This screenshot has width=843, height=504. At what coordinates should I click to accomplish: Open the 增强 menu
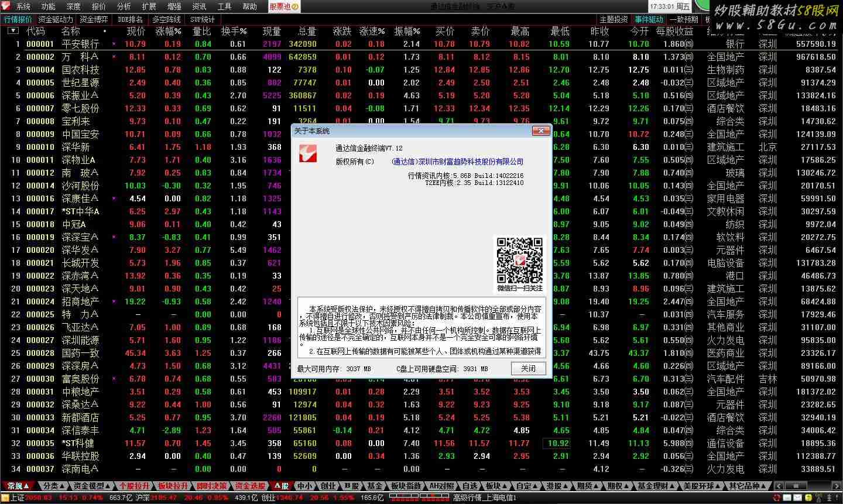[x=174, y=6]
